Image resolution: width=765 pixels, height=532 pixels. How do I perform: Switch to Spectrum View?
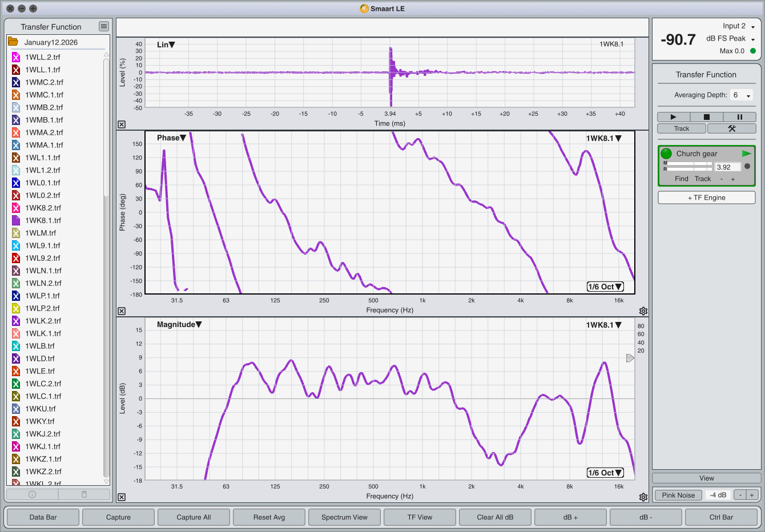click(x=344, y=517)
